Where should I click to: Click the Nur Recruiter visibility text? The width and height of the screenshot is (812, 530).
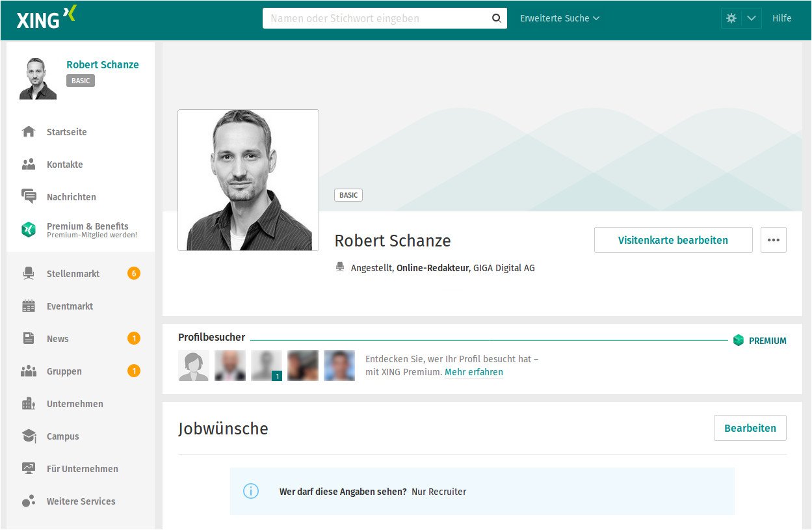pos(439,492)
